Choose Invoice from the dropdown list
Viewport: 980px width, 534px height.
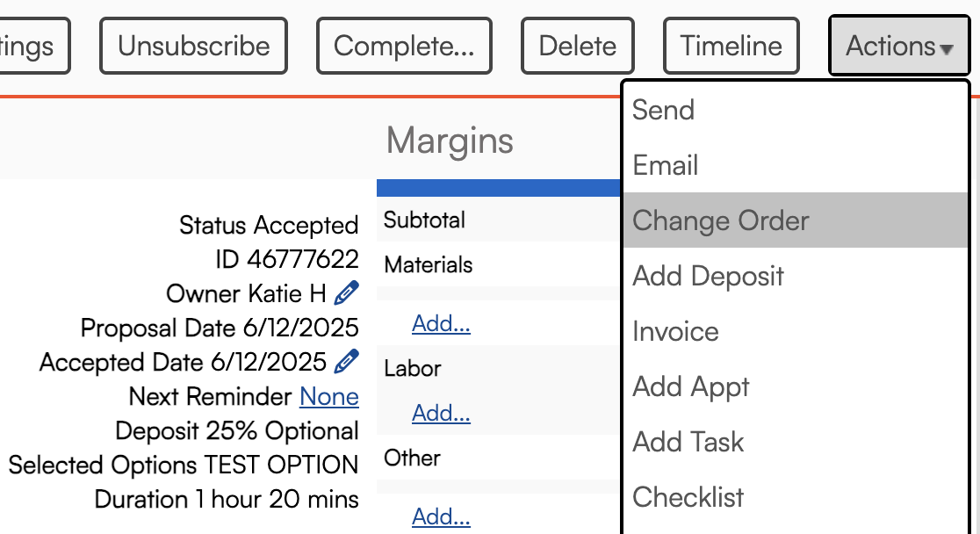pyautogui.click(x=675, y=331)
